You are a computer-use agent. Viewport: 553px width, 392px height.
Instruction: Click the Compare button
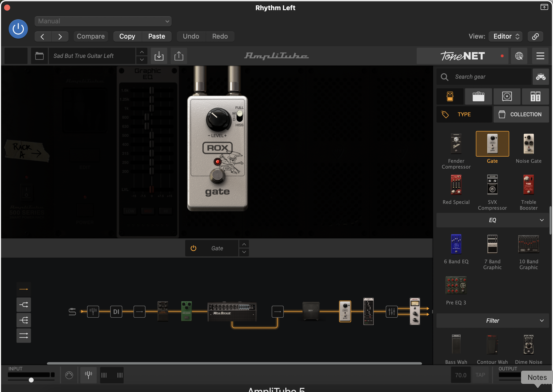pos(91,37)
